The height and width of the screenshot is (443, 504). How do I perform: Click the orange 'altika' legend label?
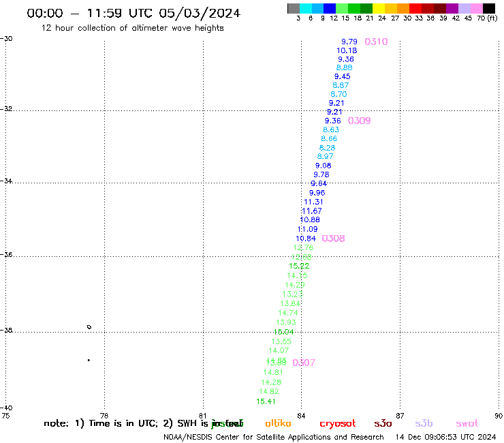278,423
